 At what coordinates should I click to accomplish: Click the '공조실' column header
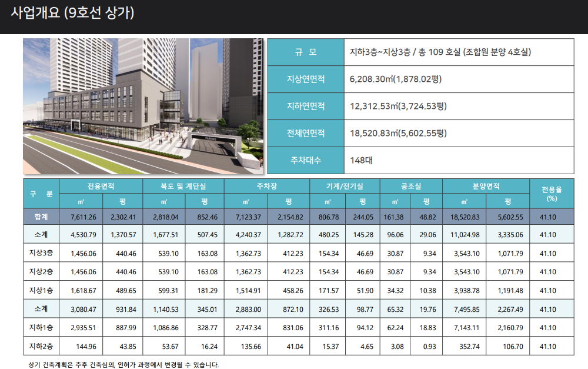click(x=412, y=186)
